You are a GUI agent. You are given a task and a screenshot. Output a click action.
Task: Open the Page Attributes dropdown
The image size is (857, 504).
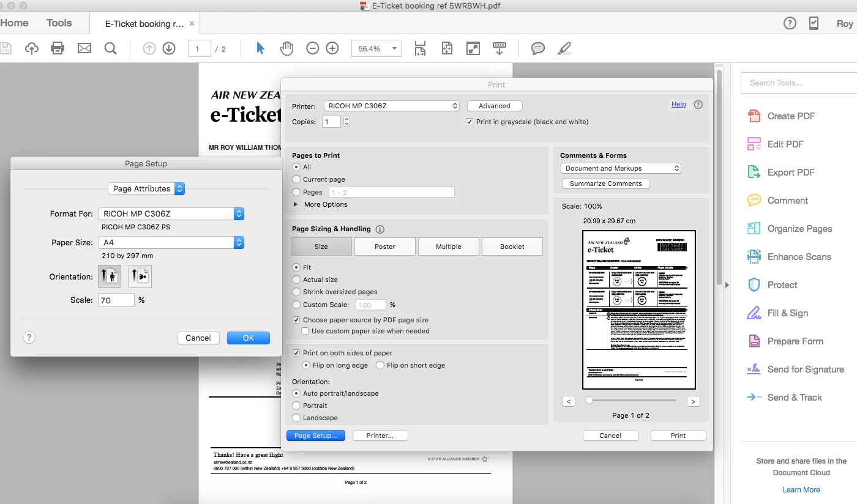click(x=146, y=189)
